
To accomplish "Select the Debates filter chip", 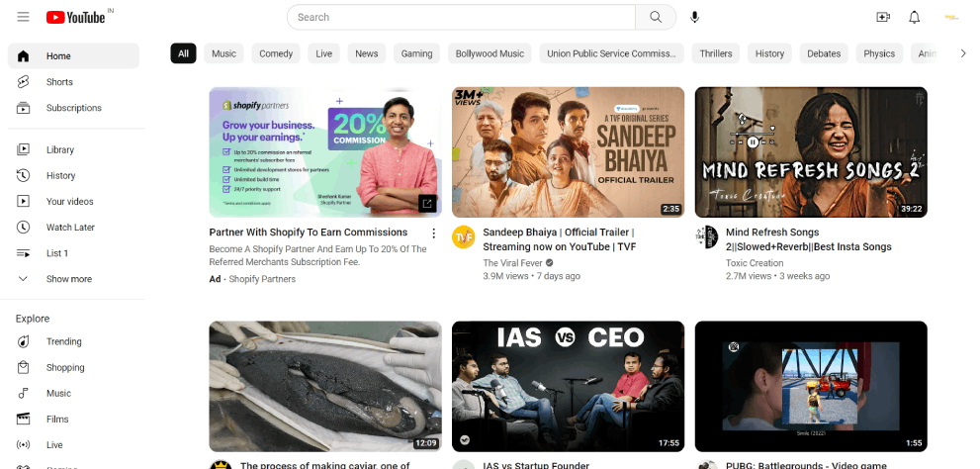I will tap(824, 53).
